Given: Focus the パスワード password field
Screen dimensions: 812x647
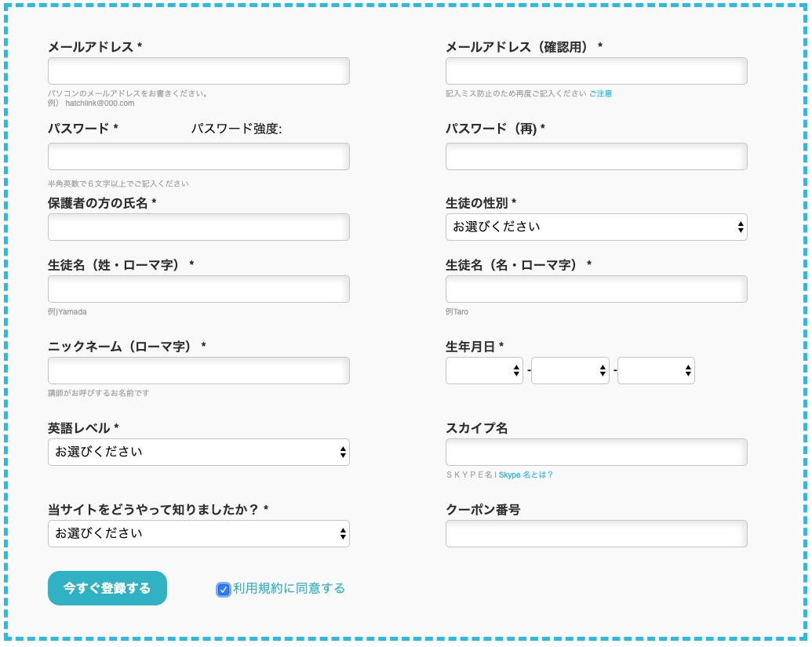Looking at the screenshot, I should pyautogui.click(x=198, y=156).
